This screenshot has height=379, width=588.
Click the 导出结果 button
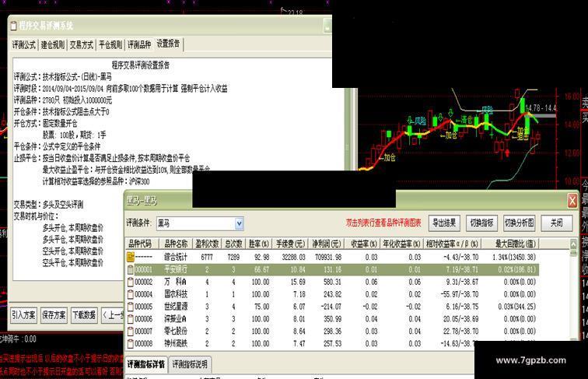(x=444, y=223)
